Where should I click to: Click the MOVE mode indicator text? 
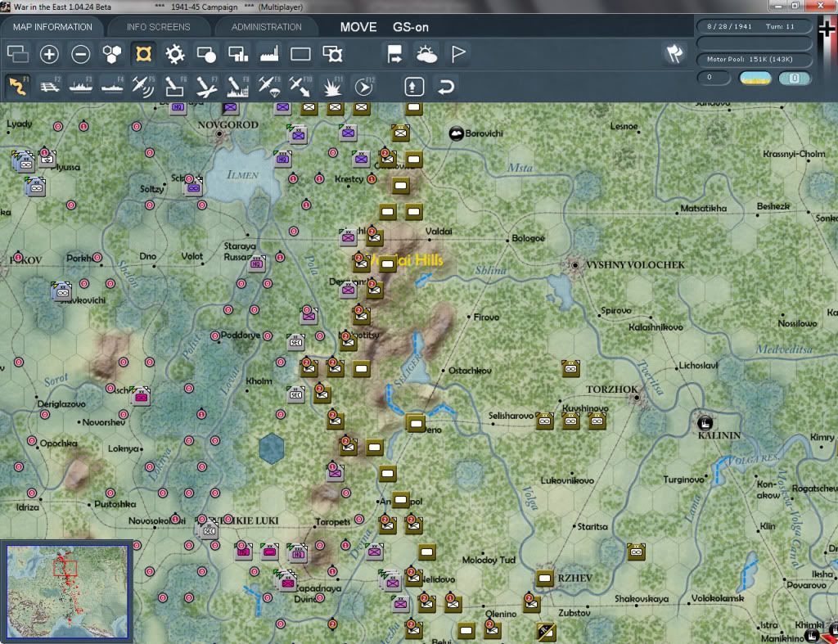click(358, 27)
